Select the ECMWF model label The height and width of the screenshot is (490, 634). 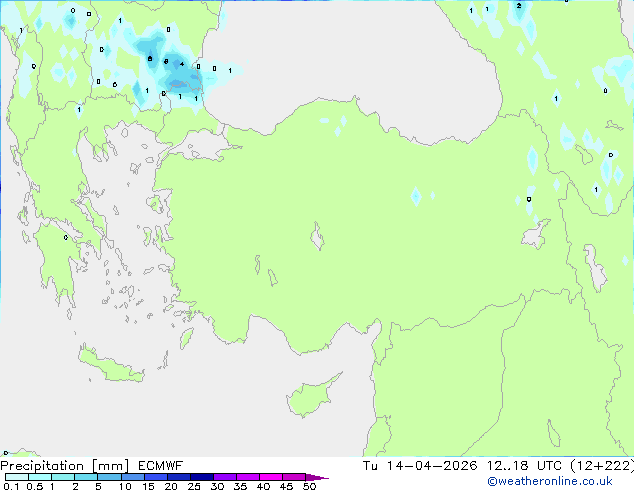pyautogui.click(x=161, y=466)
